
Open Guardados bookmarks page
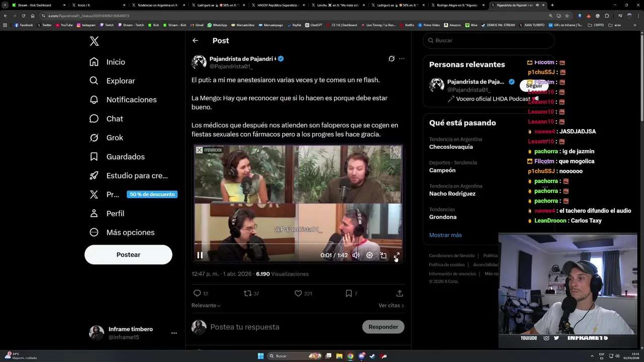point(117,157)
